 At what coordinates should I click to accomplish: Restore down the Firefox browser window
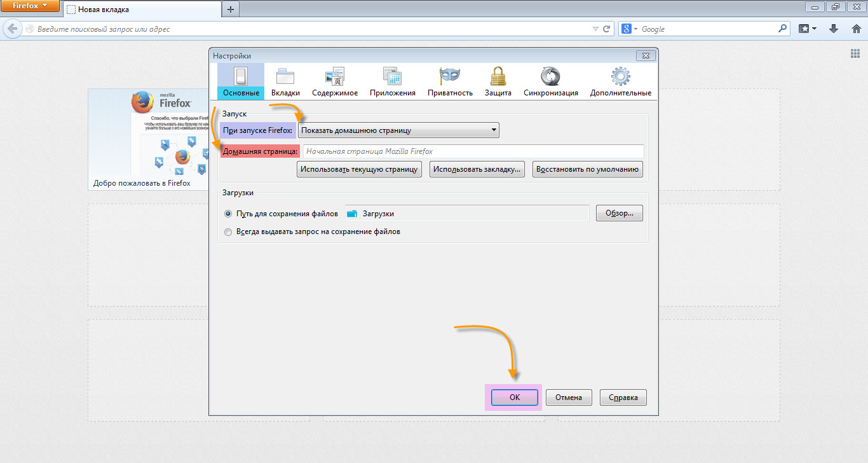click(836, 6)
